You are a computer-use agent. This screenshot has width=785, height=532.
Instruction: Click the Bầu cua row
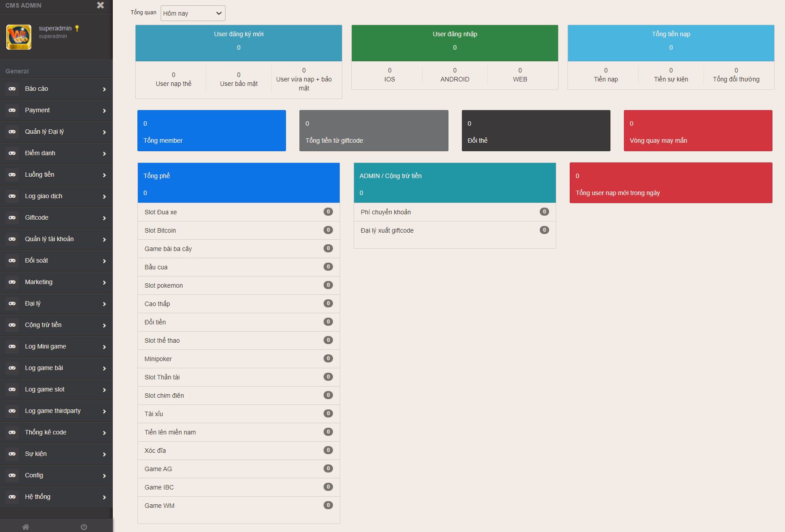click(239, 267)
